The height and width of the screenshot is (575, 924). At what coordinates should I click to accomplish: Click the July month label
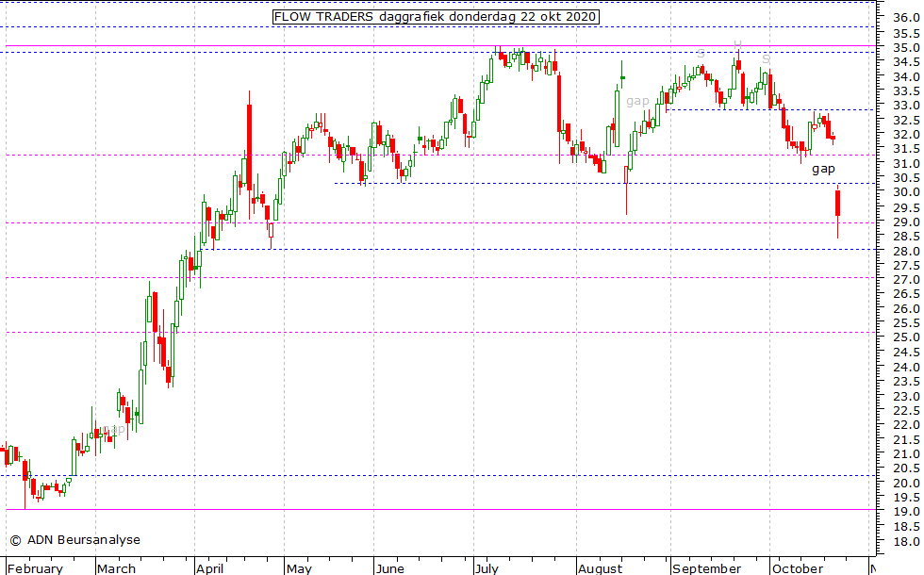coord(487,568)
